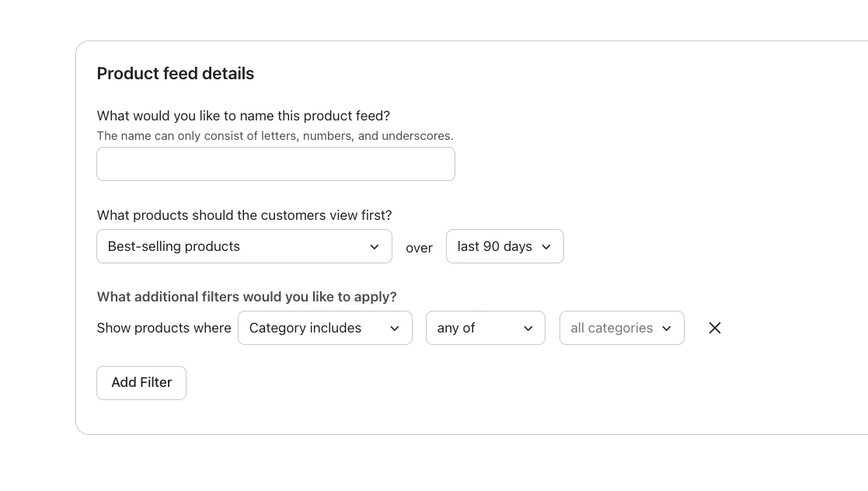Click the Show products where text
868x491 pixels.
[164, 328]
